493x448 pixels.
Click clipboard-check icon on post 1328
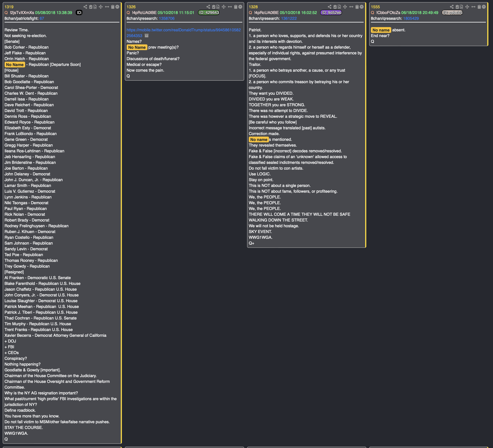click(335, 7)
